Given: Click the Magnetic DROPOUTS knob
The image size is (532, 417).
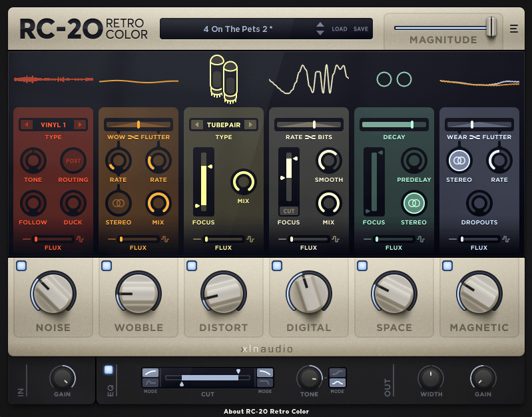Looking at the screenshot, I should point(479,203).
